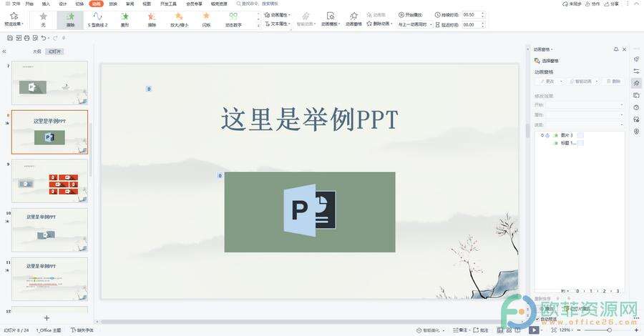Click the 持续时间 duration stepper arrows
The image size is (644, 336).
(482, 15)
